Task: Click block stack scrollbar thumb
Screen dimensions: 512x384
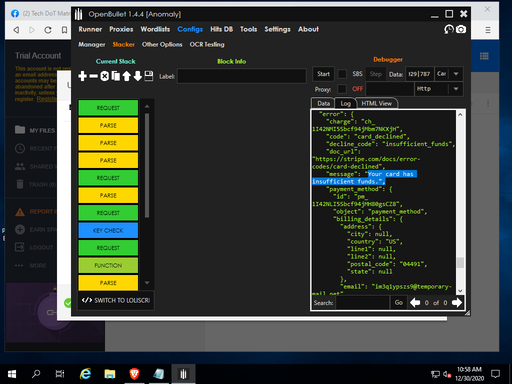Action: point(147,165)
